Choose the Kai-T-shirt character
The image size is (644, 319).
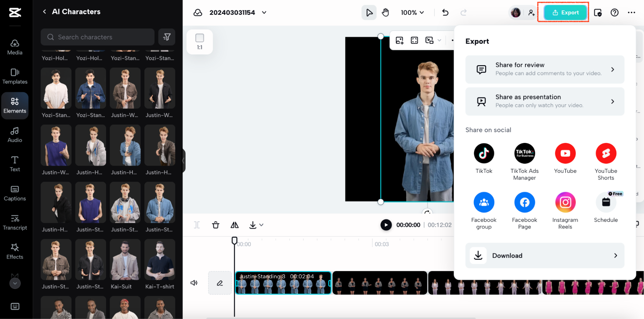(x=160, y=264)
